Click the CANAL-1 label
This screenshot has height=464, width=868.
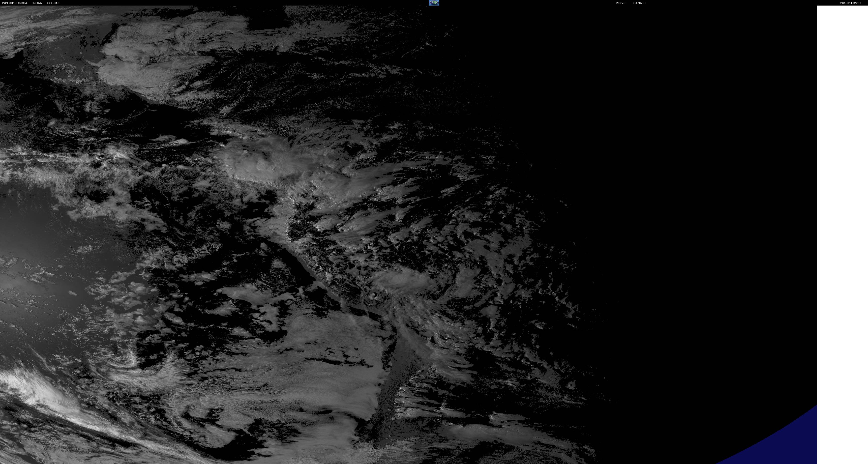point(640,3)
